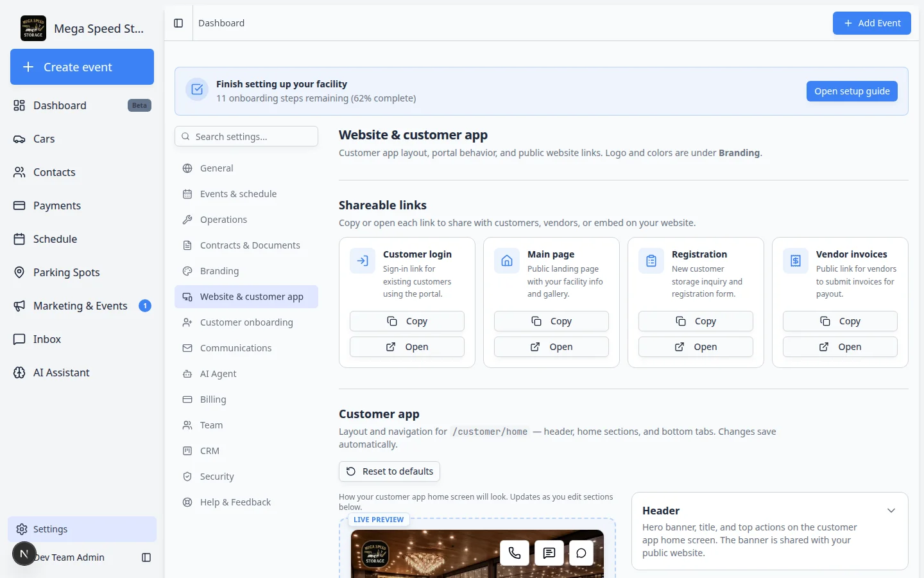Select AI Agent settings section
This screenshot has width=924, height=578.
pos(246,374)
